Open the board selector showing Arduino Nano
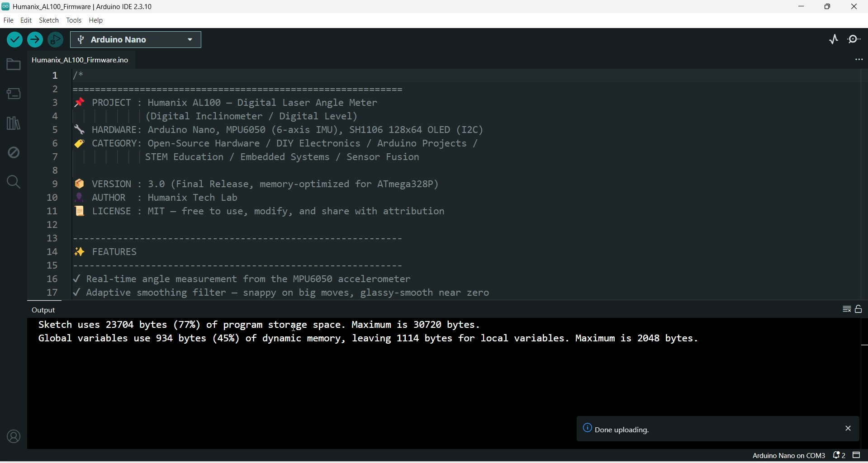The width and height of the screenshot is (868, 463). (x=136, y=40)
